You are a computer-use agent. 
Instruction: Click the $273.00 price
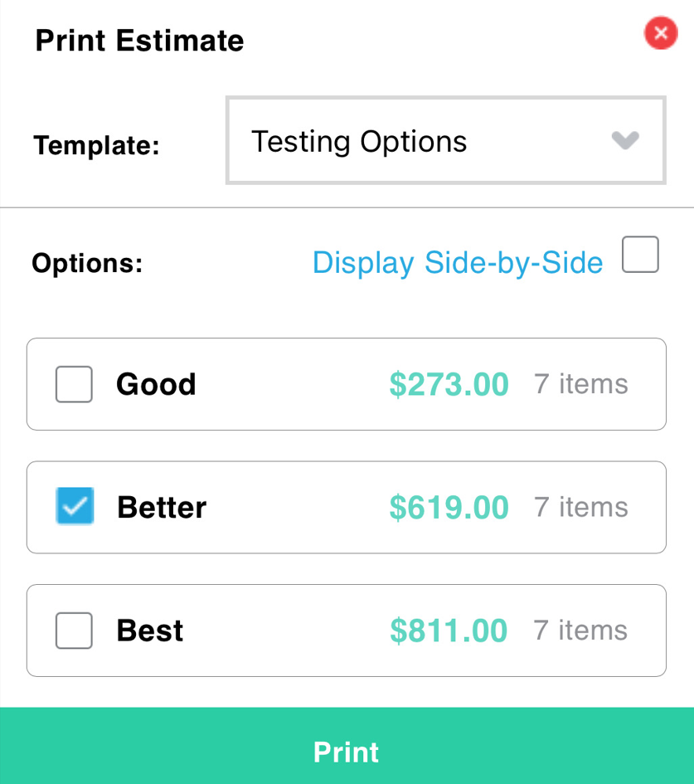pyautogui.click(x=449, y=384)
